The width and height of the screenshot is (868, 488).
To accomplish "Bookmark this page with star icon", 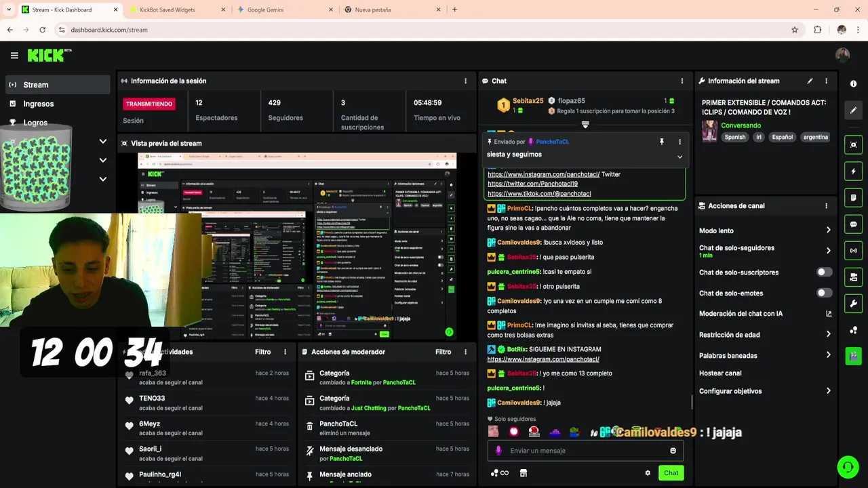I will [x=795, y=30].
